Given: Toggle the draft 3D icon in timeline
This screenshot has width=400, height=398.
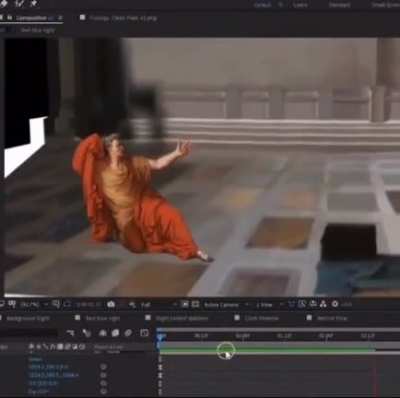Looking at the screenshot, I should [87, 333].
